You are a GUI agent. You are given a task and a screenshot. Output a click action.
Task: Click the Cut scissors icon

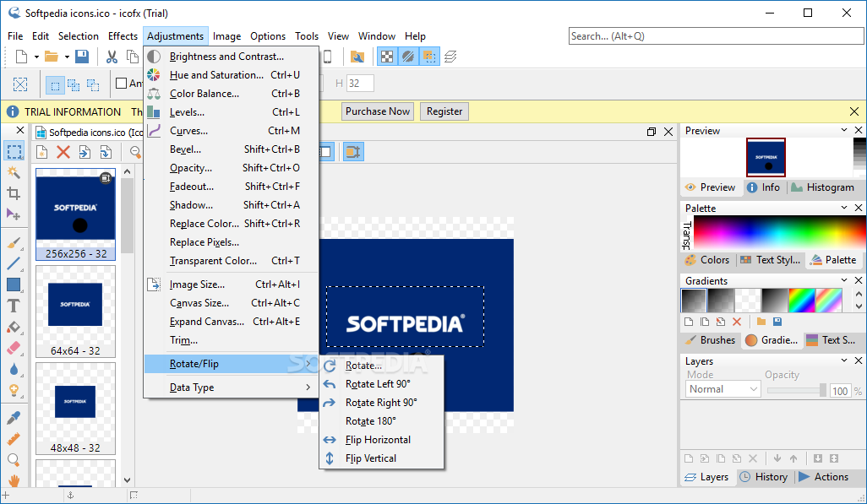(x=112, y=57)
